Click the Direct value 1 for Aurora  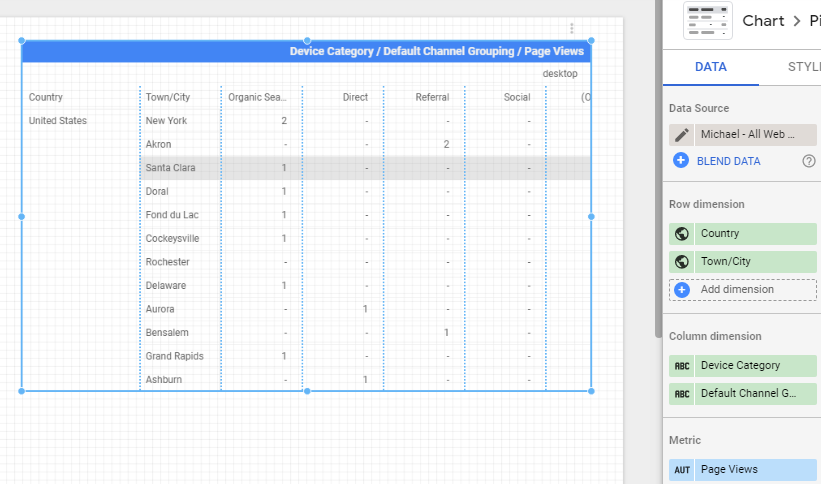pyautogui.click(x=365, y=310)
